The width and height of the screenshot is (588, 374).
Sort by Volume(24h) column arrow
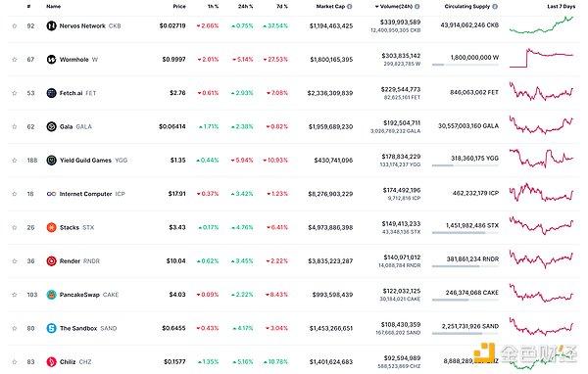click(377, 7)
